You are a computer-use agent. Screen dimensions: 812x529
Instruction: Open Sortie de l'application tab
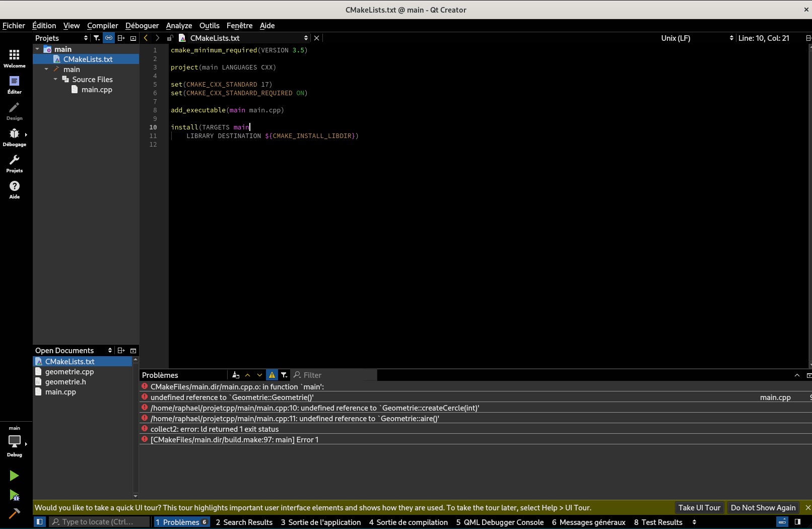click(x=321, y=522)
